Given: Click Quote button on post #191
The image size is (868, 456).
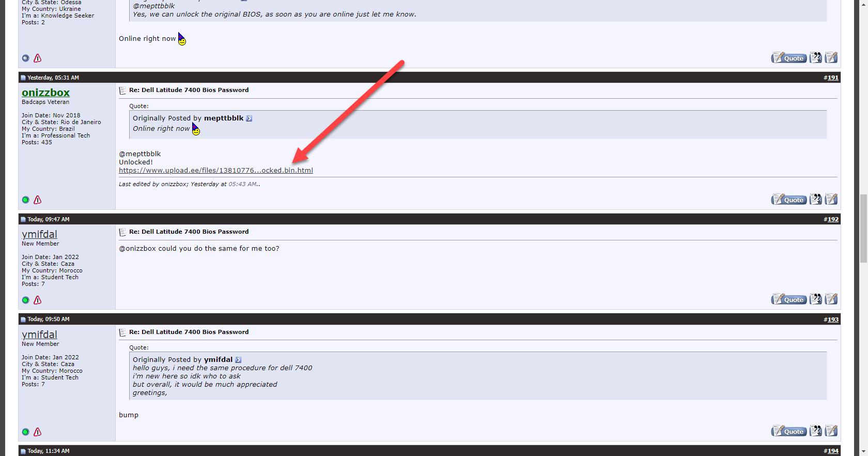Looking at the screenshot, I should (789, 200).
